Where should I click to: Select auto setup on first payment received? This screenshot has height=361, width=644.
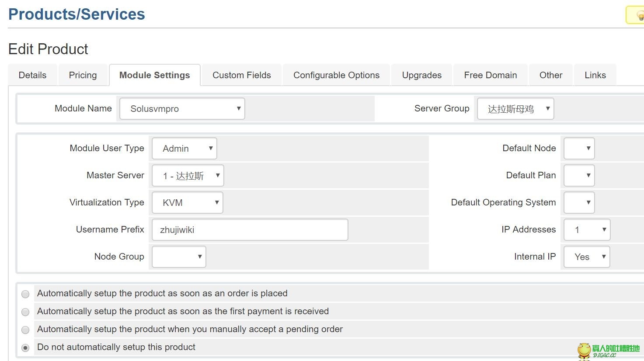[x=25, y=312]
